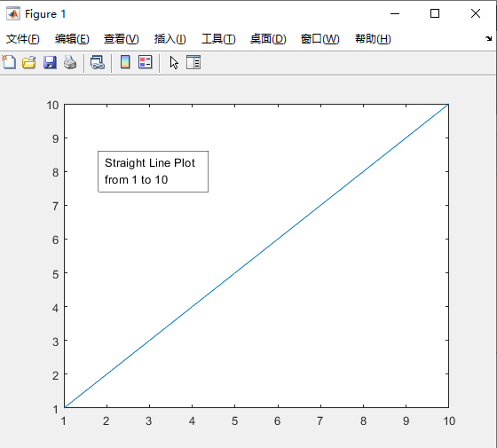Click the 'from 1 to 10' annotation text
497x448 pixels.
pos(136,179)
